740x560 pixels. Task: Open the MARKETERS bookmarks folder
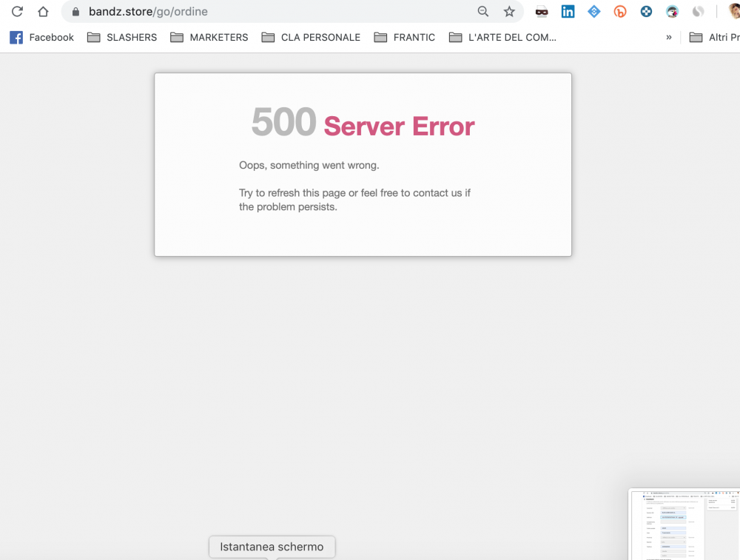point(209,37)
